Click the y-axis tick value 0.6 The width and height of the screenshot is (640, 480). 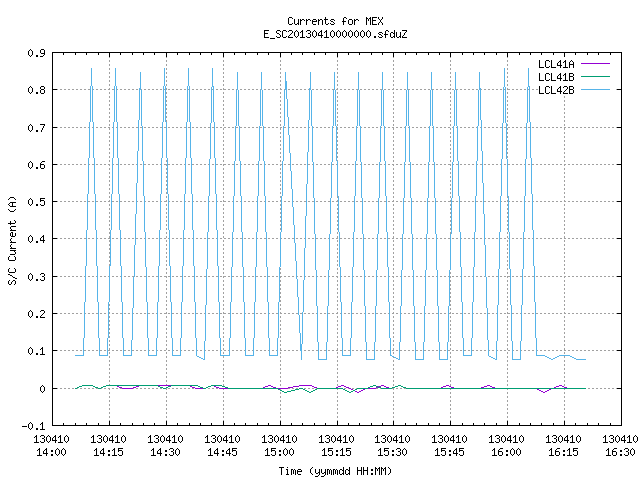(x=36, y=165)
